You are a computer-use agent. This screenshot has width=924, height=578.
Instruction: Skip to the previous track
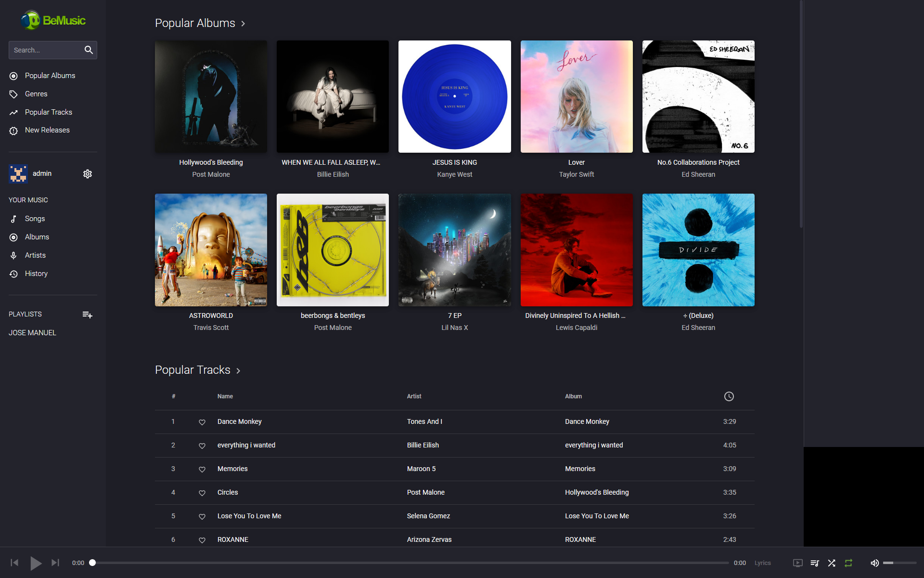click(14, 563)
